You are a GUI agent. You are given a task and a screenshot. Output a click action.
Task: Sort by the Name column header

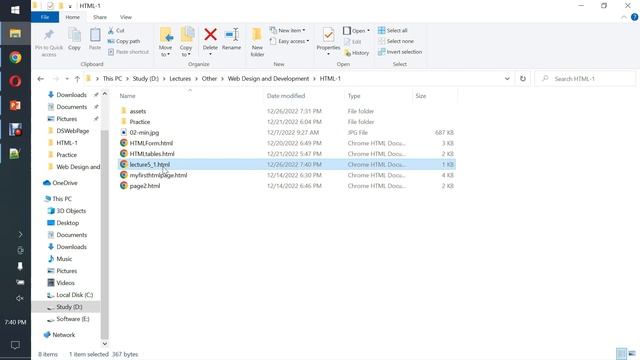click(127, 96)
